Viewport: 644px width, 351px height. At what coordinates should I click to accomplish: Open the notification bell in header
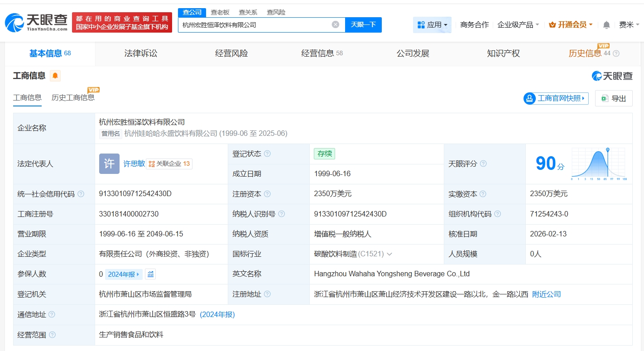606,25
